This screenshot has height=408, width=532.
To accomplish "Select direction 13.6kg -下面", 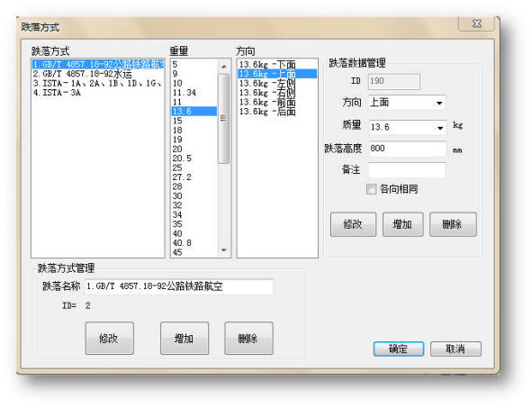I will point(277,64).
